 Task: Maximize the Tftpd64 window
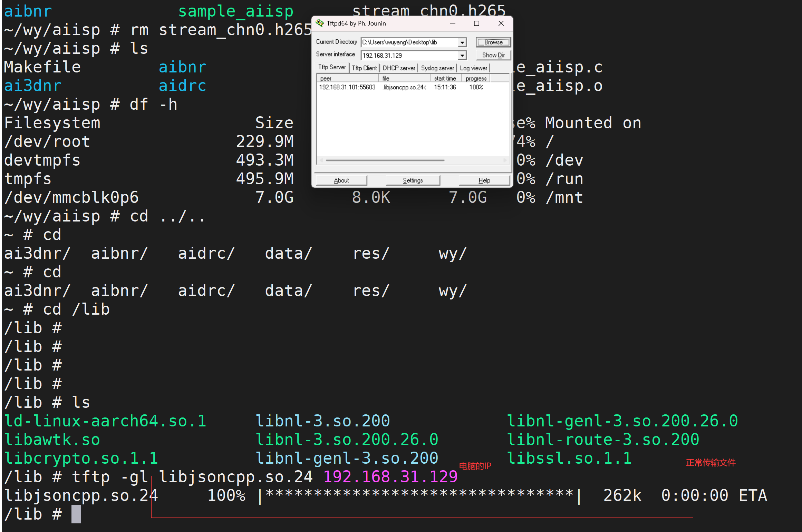click(x=476, y=23)
